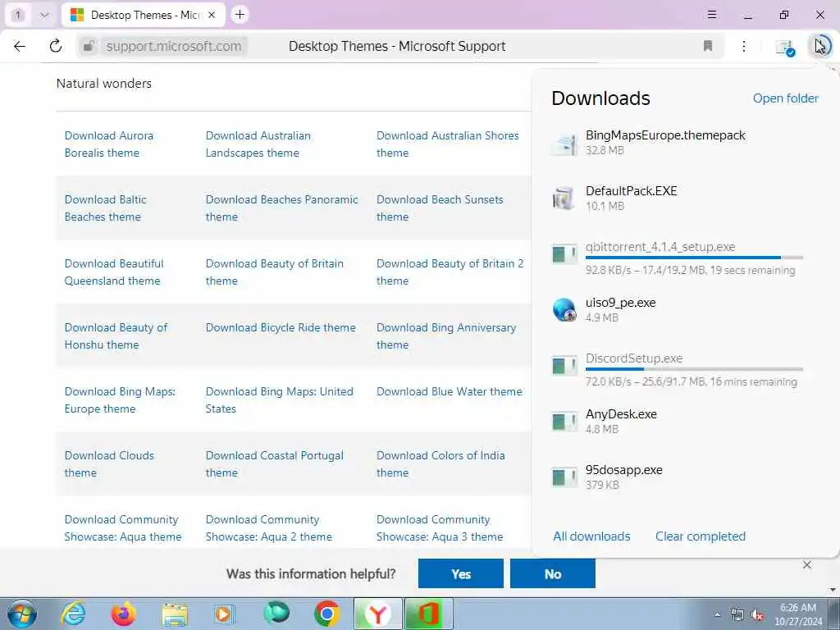The image size is (840, 630).
Task: Click the qbittorrent download progress bar
Action: [694, 258]
